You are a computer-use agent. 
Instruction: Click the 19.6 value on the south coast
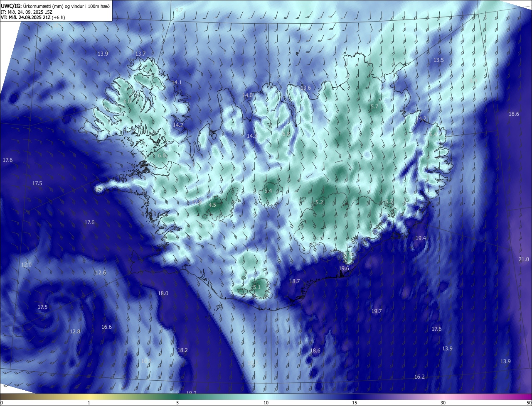tap(344, 269)
